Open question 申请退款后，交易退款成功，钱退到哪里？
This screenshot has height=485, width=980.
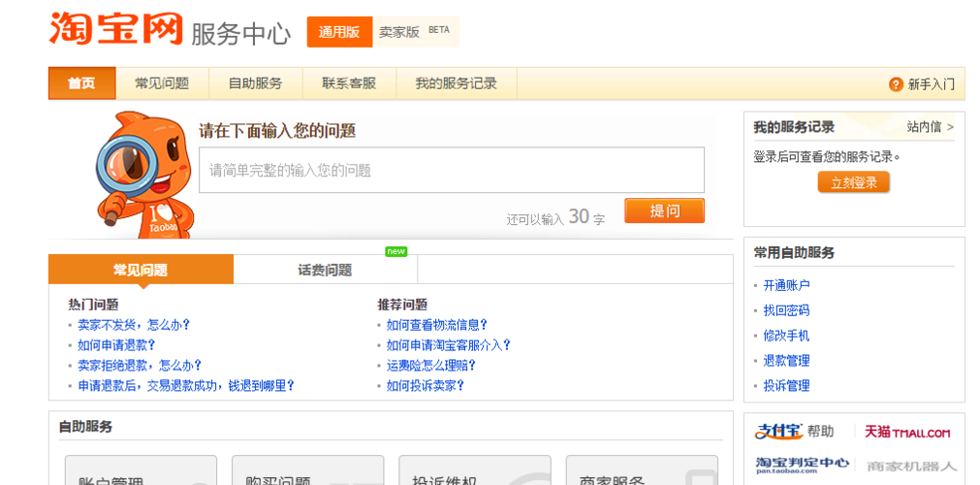(186, 385)
